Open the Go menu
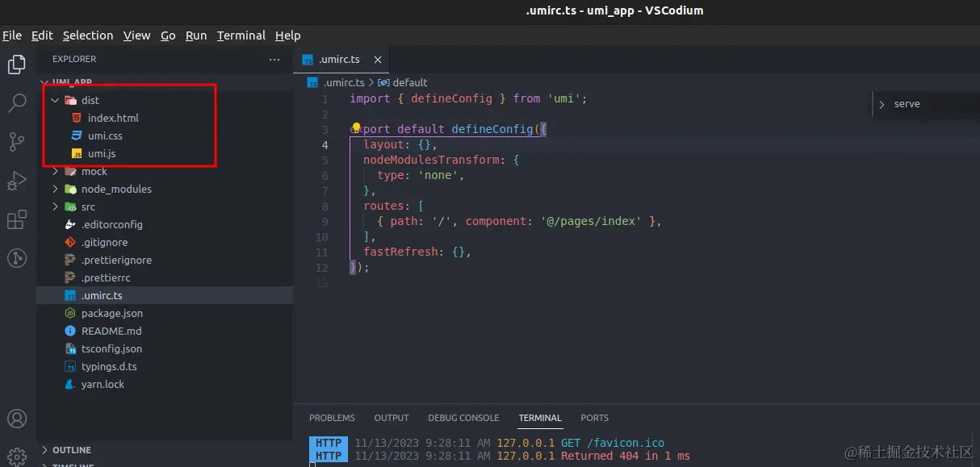This screenshot has height=467, width=980. pos(168,35)
